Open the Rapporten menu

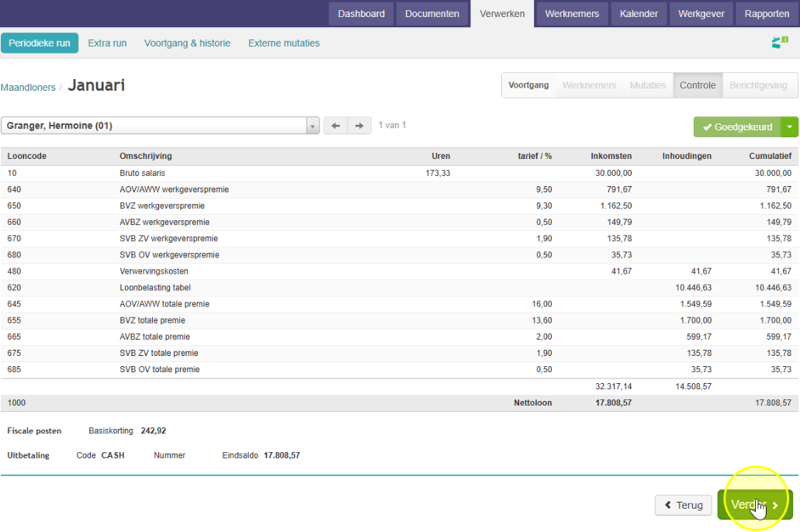(x=767, y=14)
